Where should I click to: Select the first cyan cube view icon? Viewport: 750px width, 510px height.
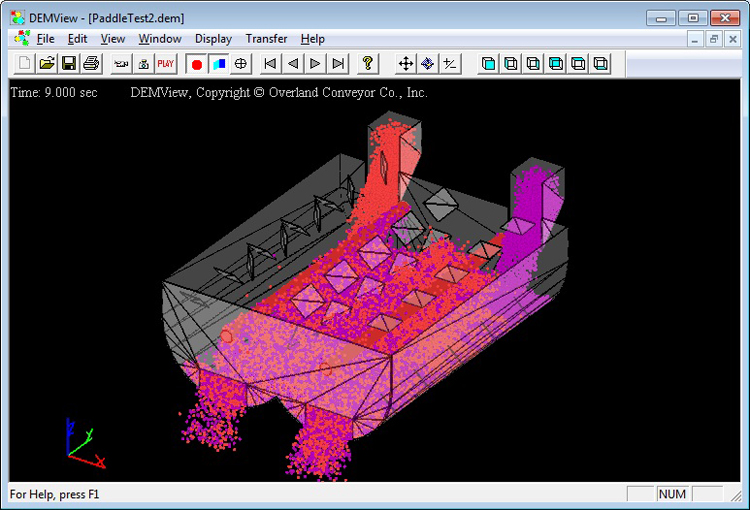489,64
